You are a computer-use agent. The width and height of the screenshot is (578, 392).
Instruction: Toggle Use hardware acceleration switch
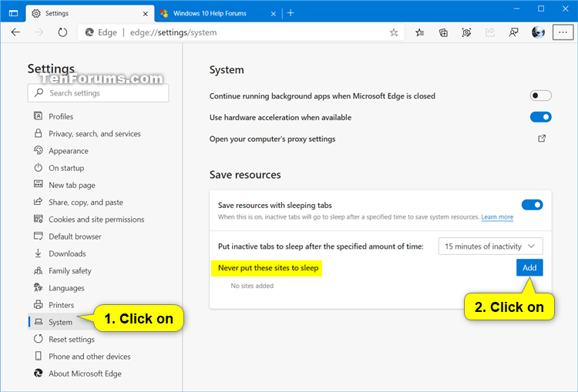coord(541,117)
